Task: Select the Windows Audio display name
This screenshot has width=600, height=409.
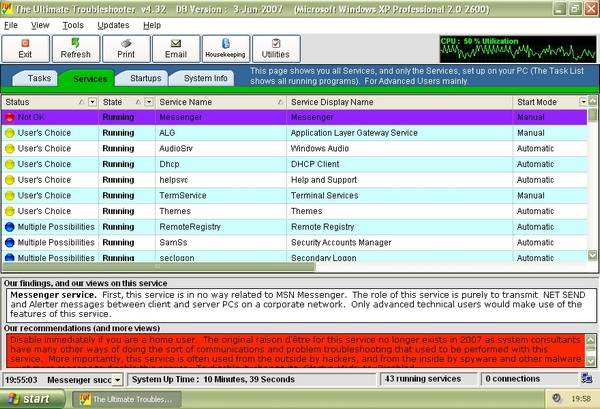Action: [x=320, y=148]
